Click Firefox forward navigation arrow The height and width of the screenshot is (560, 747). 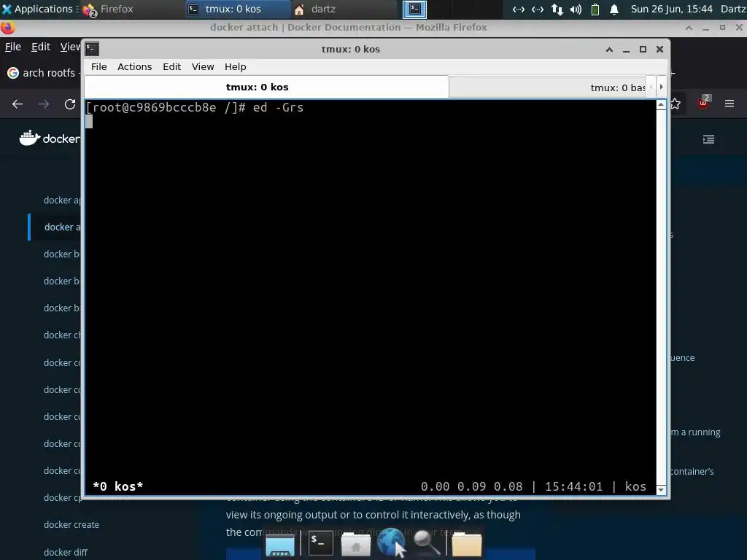44,104
